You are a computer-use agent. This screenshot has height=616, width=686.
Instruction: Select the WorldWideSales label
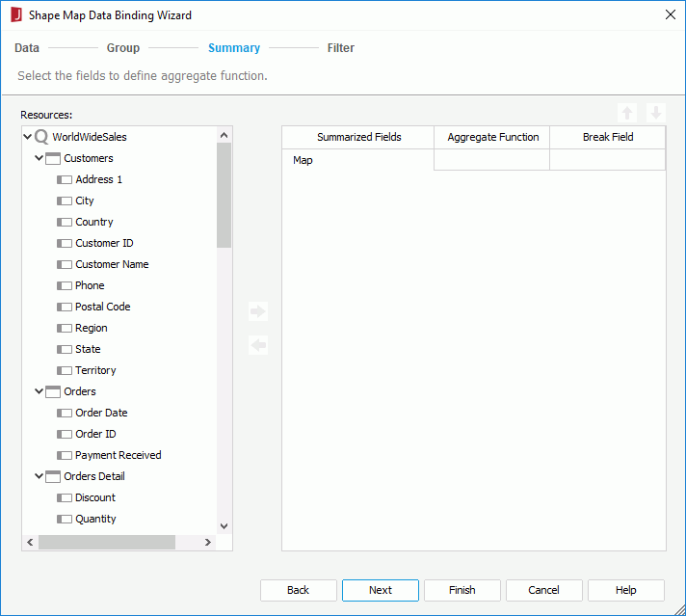90,137
